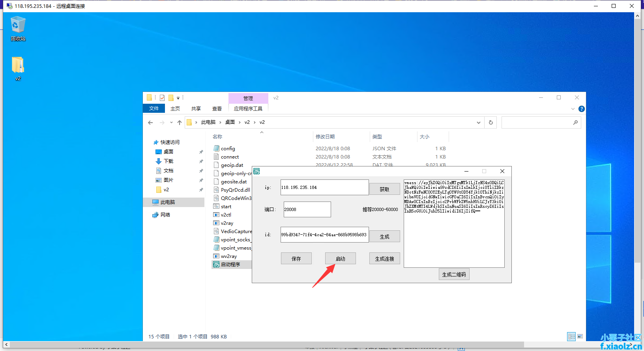Open the address bar history dropdown
The height and width of the screenshot is (351, 644).
[x=479, y=123]
